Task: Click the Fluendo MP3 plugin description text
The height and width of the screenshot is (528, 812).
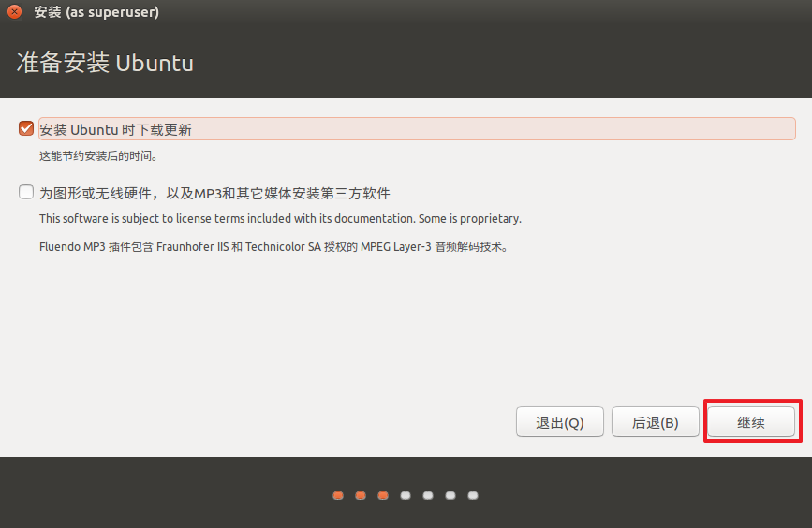Action: [x=274, y=247]
